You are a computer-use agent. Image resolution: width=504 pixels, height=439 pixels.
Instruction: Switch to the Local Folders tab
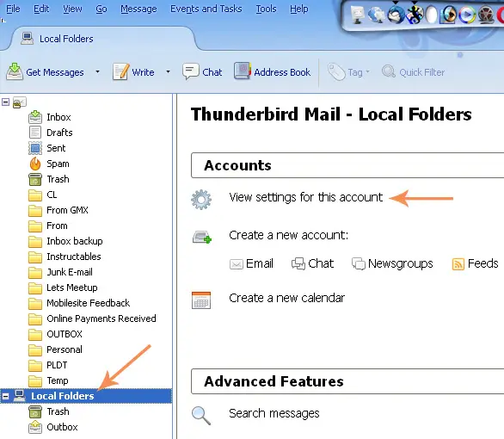66,39
